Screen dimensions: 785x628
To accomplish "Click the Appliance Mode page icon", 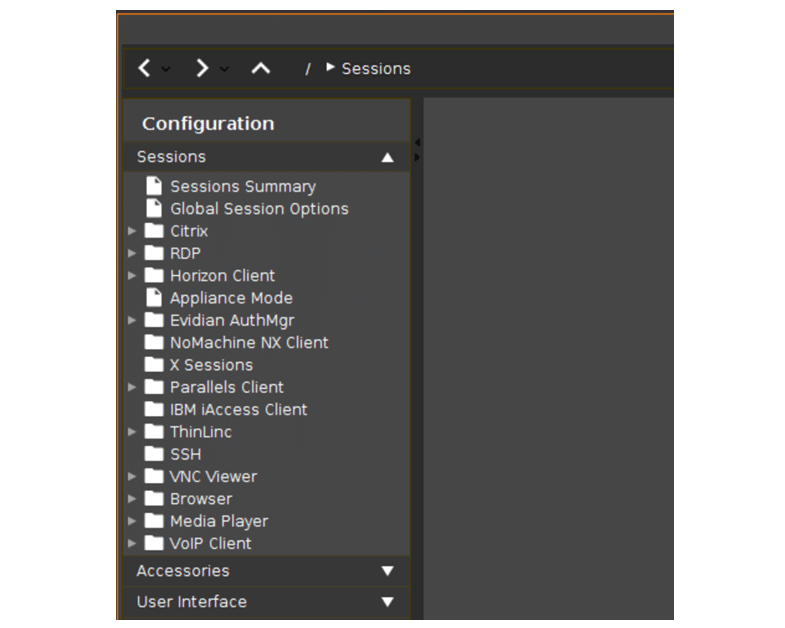I will pos(154,297).
